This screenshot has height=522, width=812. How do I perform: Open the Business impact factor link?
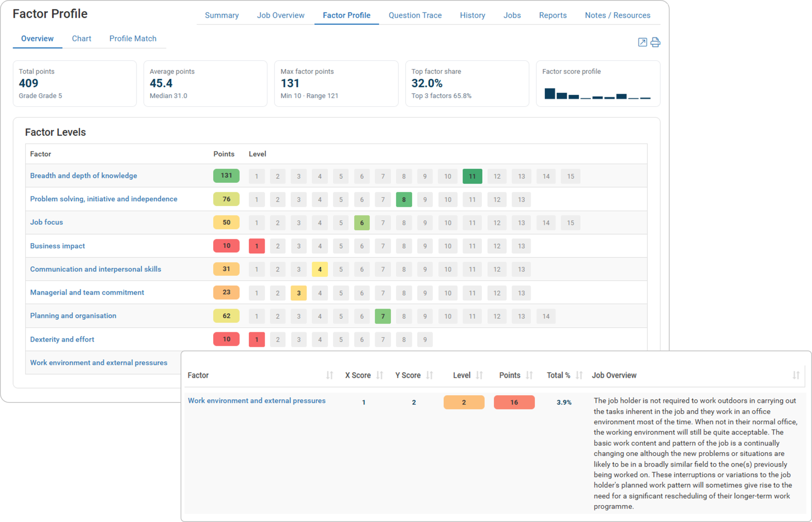click(57, 246)
